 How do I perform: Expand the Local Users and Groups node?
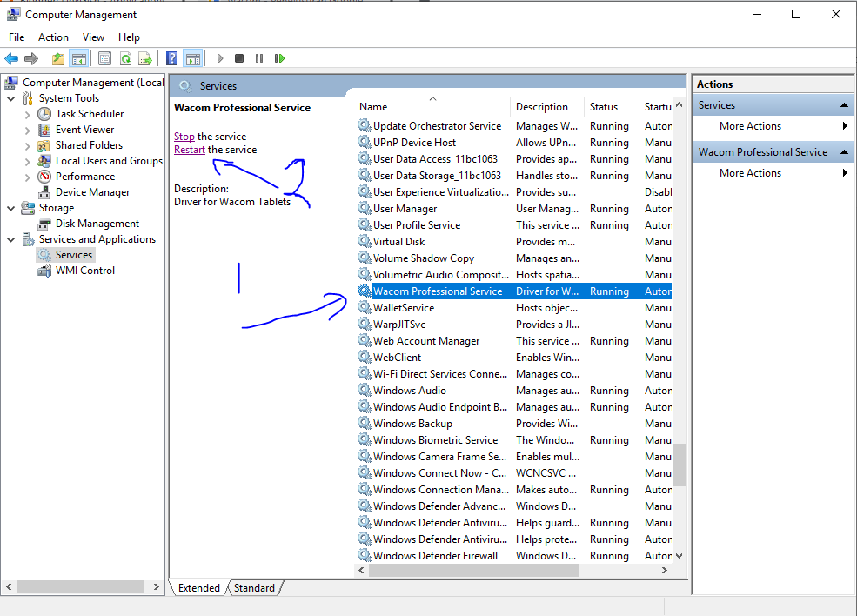tap(27, 161)
